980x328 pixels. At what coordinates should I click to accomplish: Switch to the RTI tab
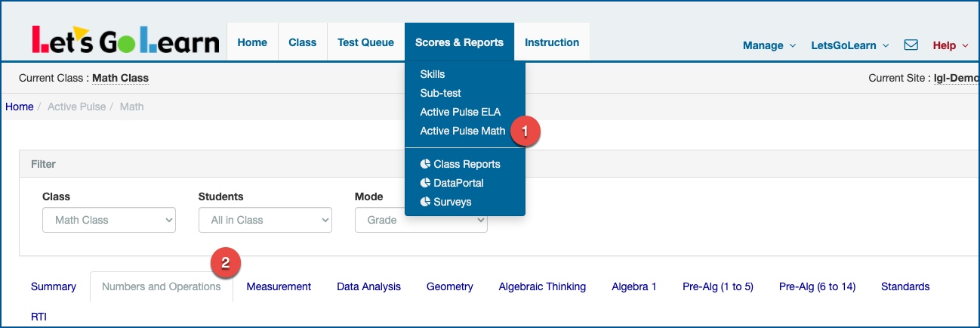[39, 317]
